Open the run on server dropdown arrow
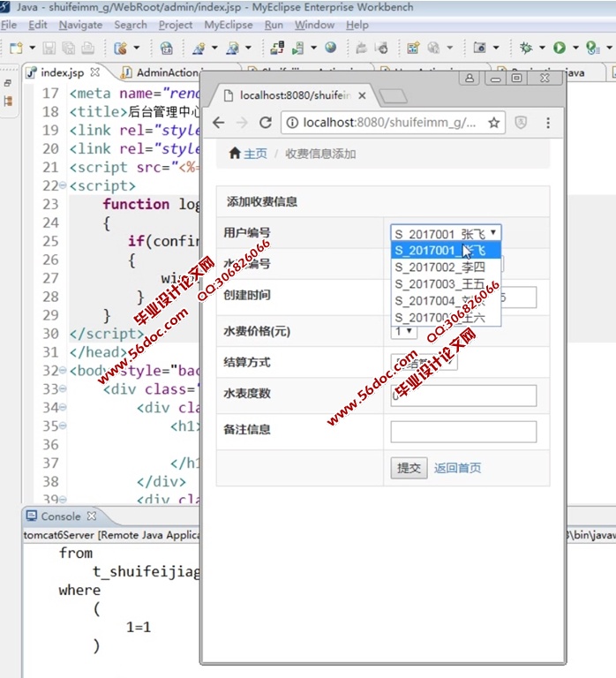This screenshot has height=678, width=616. click(314, 48)
